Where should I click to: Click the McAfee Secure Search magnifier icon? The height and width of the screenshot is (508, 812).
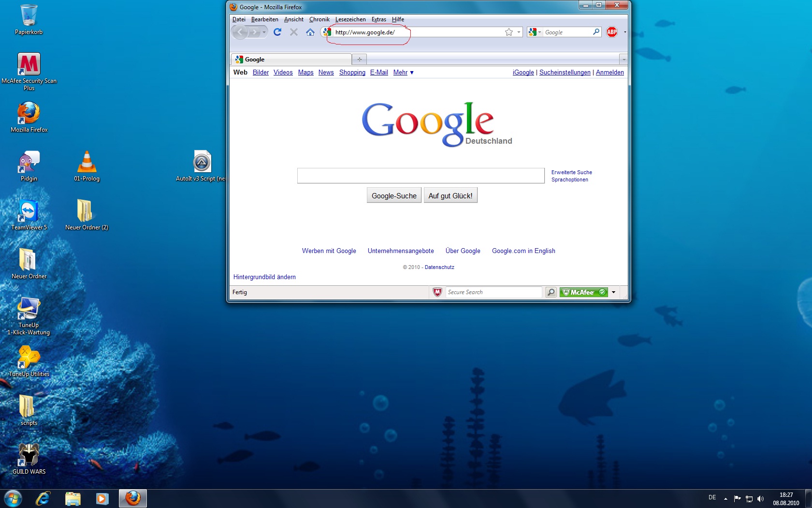[x=551, y=292]
